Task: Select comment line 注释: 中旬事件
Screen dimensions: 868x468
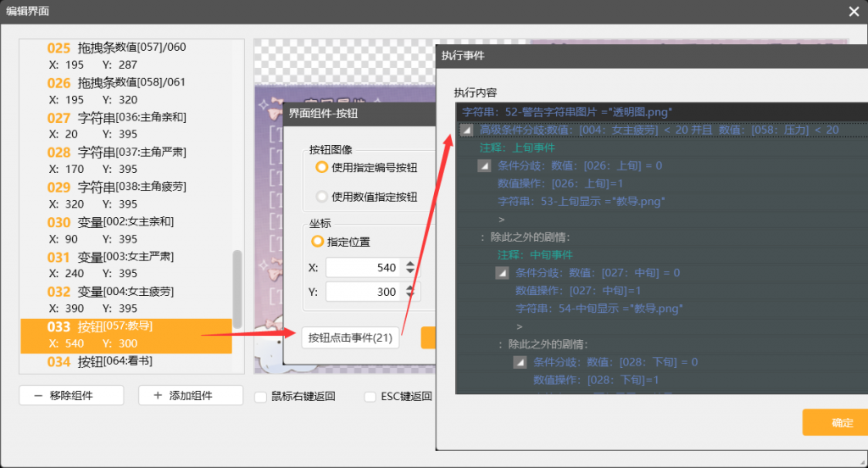Action: click(x=661, y=254)
